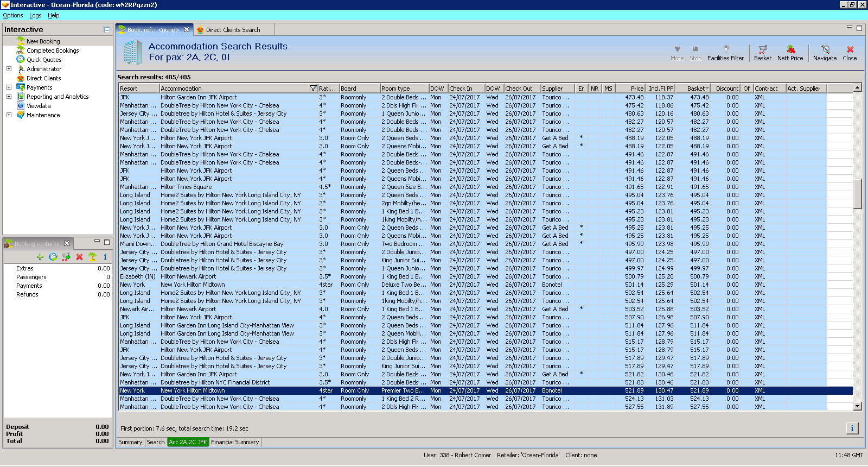Image resolution: width=868 pixels, height=467 pixels.
Task: Click the filter funnel in Accommodation column header
Action: 313,88
